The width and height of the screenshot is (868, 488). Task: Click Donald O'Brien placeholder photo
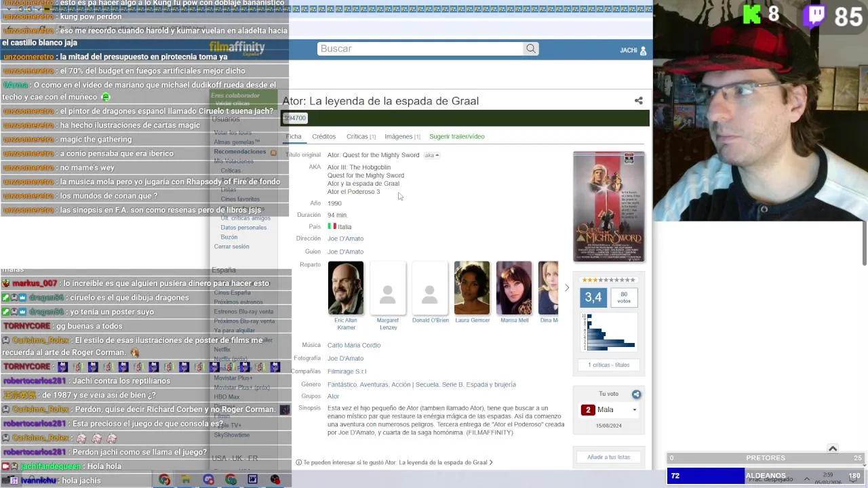click(x=430, y=288)
